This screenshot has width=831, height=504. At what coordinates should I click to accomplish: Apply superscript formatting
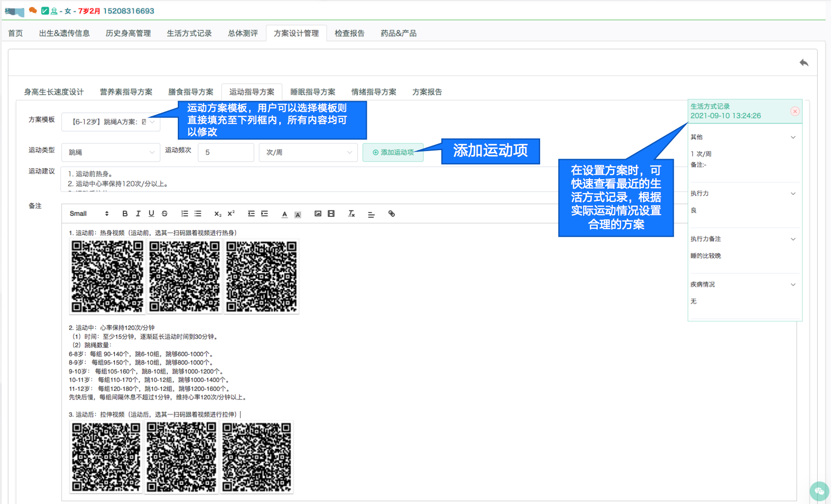pos(231,214)
